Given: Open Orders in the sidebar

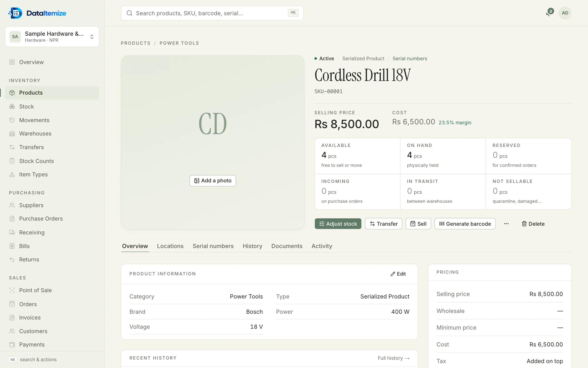Looking at the screenshot, I should tap(52, 304).
